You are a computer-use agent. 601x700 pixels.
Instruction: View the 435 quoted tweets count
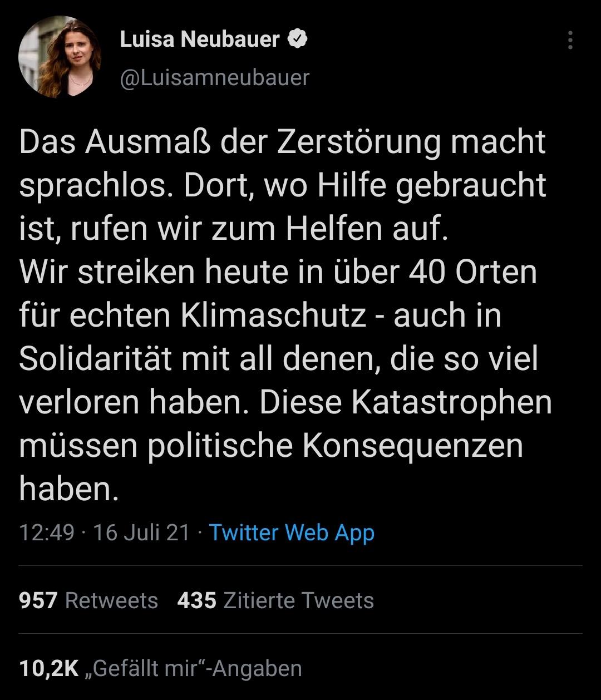196,600
